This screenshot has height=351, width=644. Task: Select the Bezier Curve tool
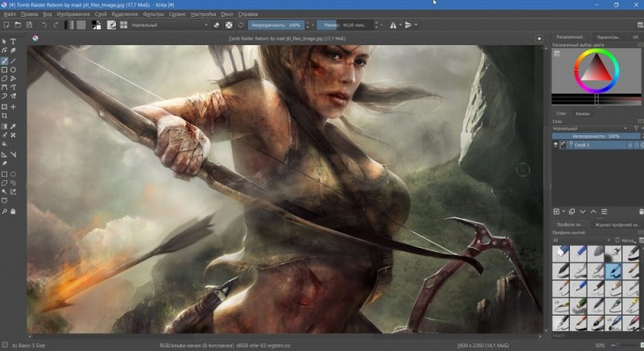[4, 88]
